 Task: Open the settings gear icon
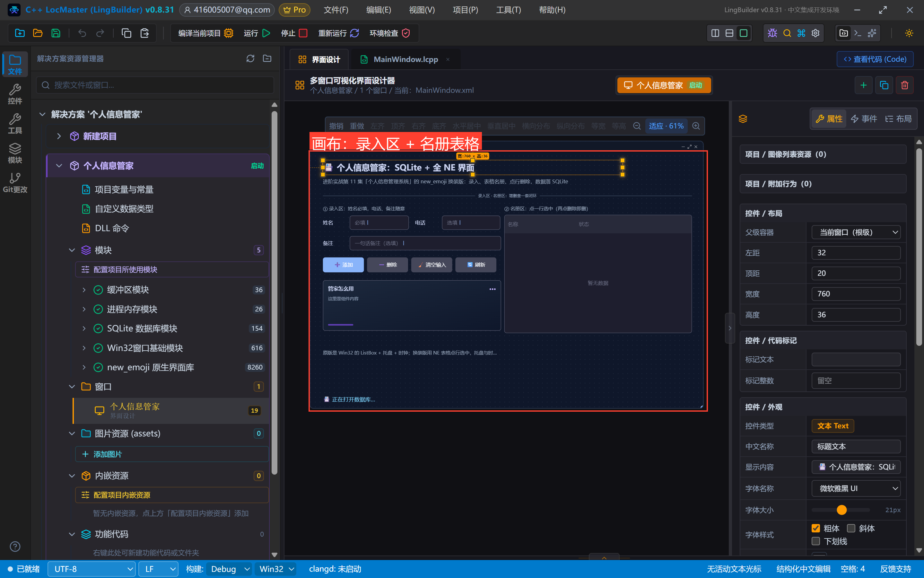point(815,33)
